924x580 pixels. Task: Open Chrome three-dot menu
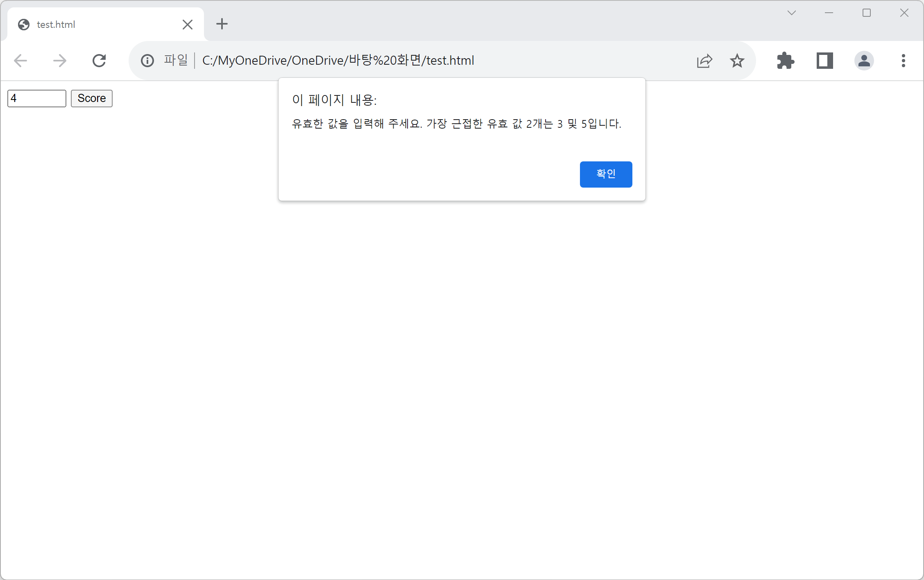(903, 61)
